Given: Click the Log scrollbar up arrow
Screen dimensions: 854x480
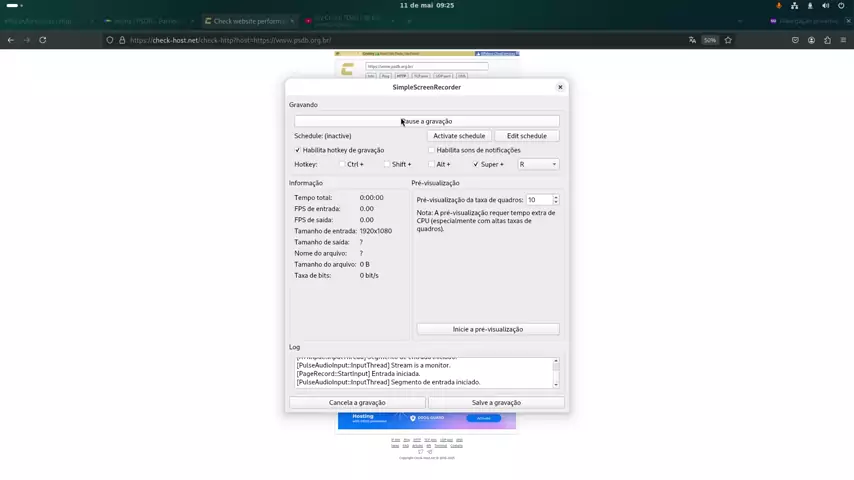Looking at the screenshot, I should coord(556,361).
